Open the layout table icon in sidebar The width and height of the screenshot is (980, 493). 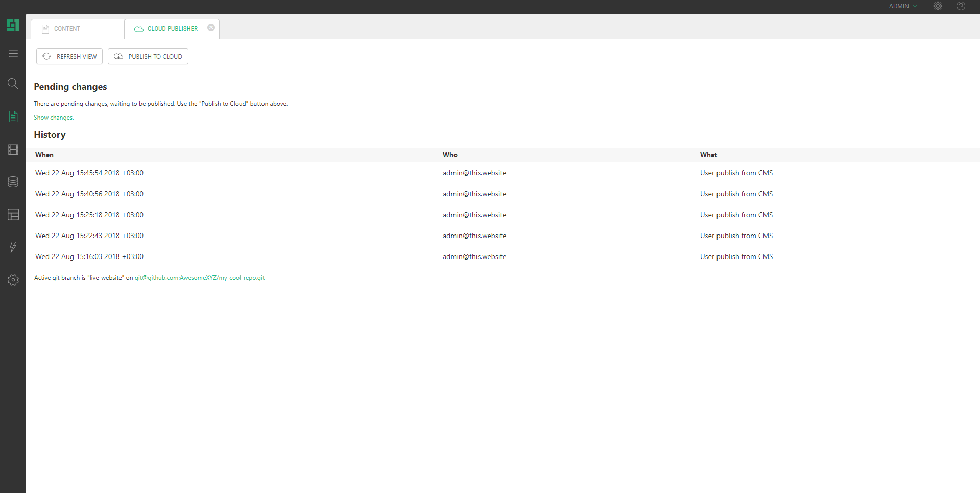click(13, 215)
